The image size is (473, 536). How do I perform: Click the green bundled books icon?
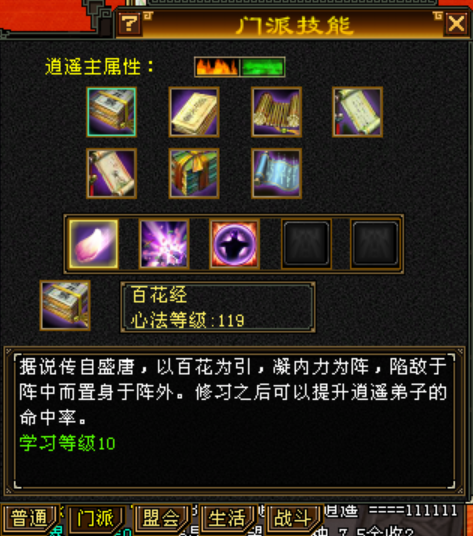(194, 173)
